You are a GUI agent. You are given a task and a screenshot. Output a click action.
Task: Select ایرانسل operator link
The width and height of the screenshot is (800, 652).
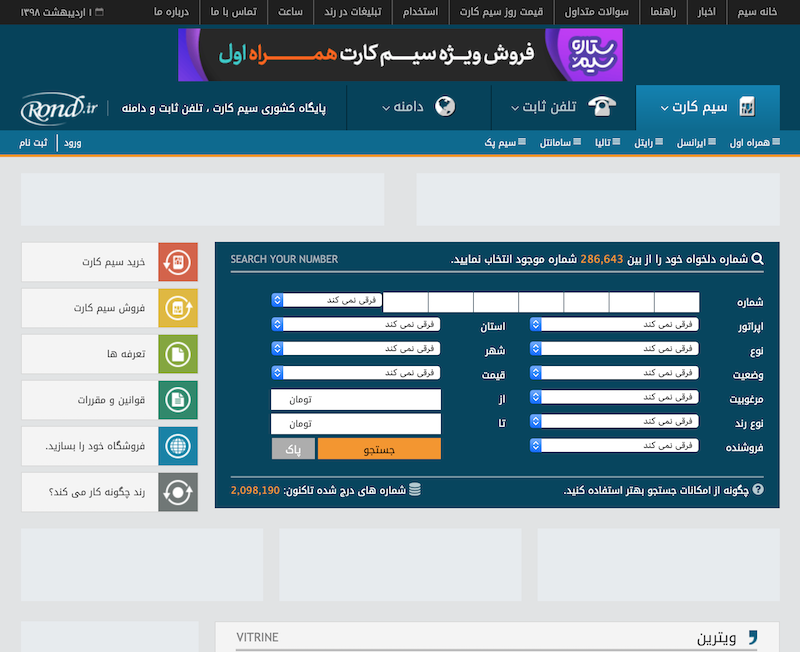click(x=696, y=142)
